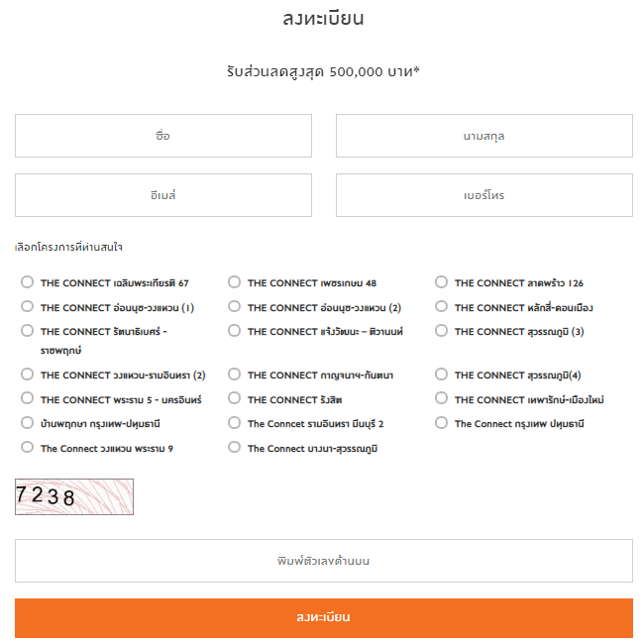Choose THE CONNECT อ่อนนุช-วงแหวน (2) radio button
Screen dimensions: 644x644
coord(235,307)
